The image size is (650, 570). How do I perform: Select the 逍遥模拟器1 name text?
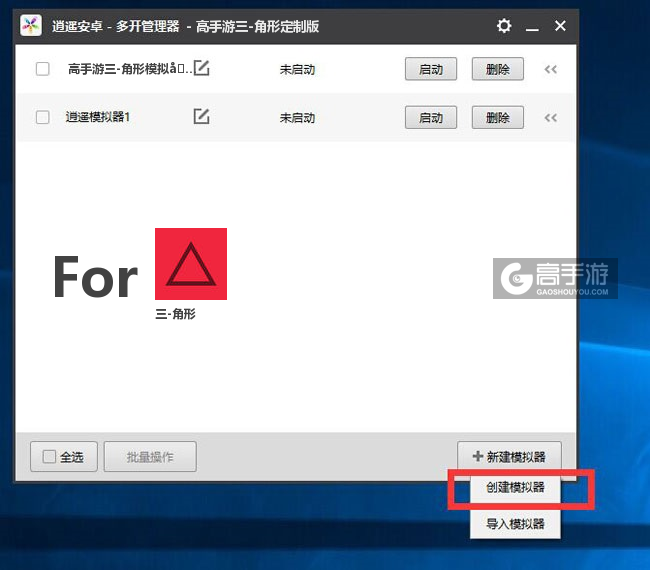click(x=98, y=117)
